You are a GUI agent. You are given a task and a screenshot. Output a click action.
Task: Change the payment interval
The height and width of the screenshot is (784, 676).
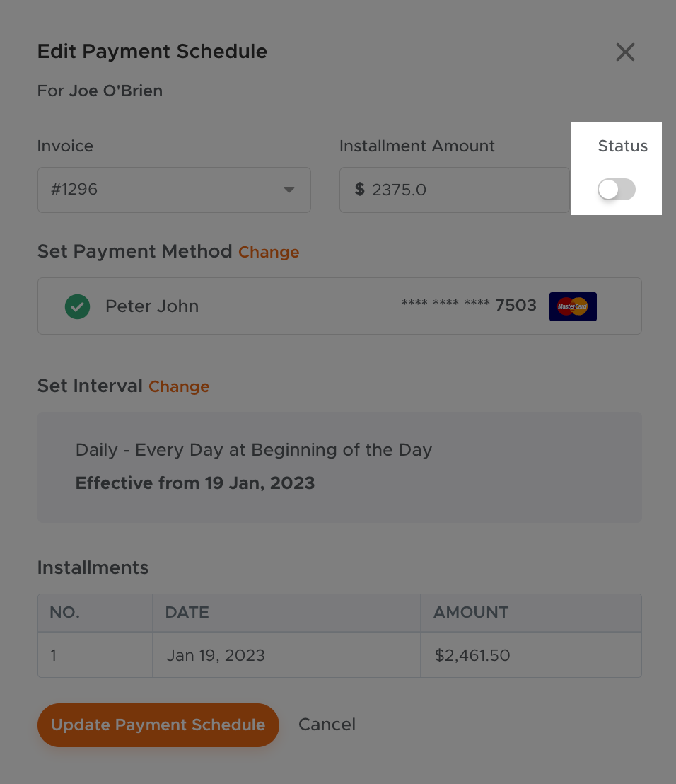[x=179, y=387]
